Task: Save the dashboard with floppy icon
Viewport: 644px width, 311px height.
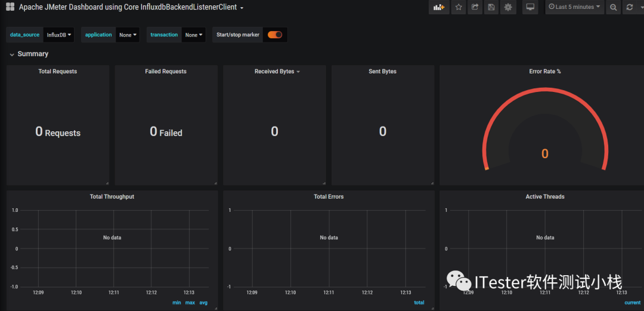Action: pos(491,7)
